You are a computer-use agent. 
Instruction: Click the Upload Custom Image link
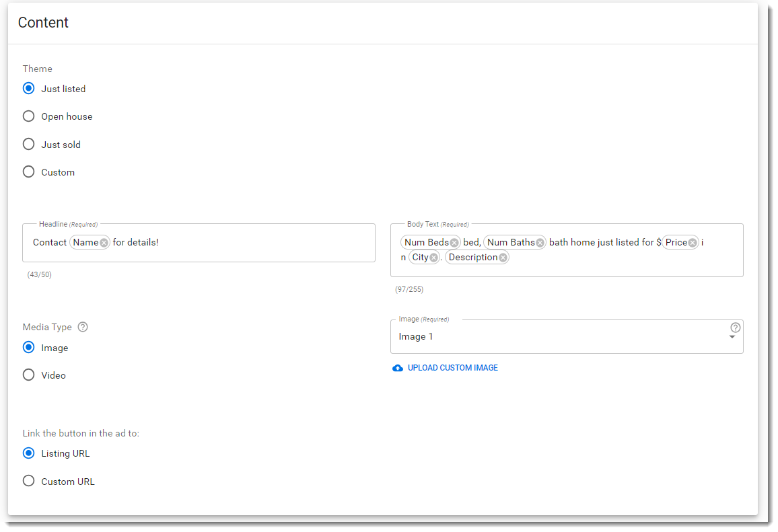pos(452,368)
